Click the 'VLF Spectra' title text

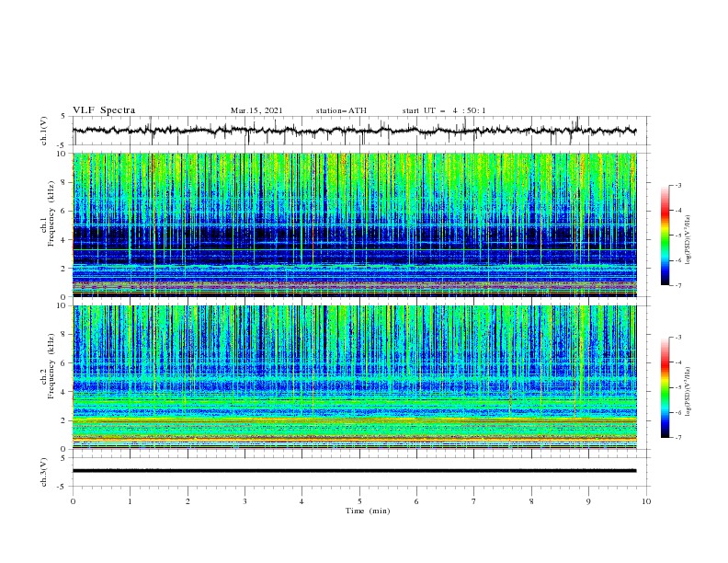coord(104,110)
